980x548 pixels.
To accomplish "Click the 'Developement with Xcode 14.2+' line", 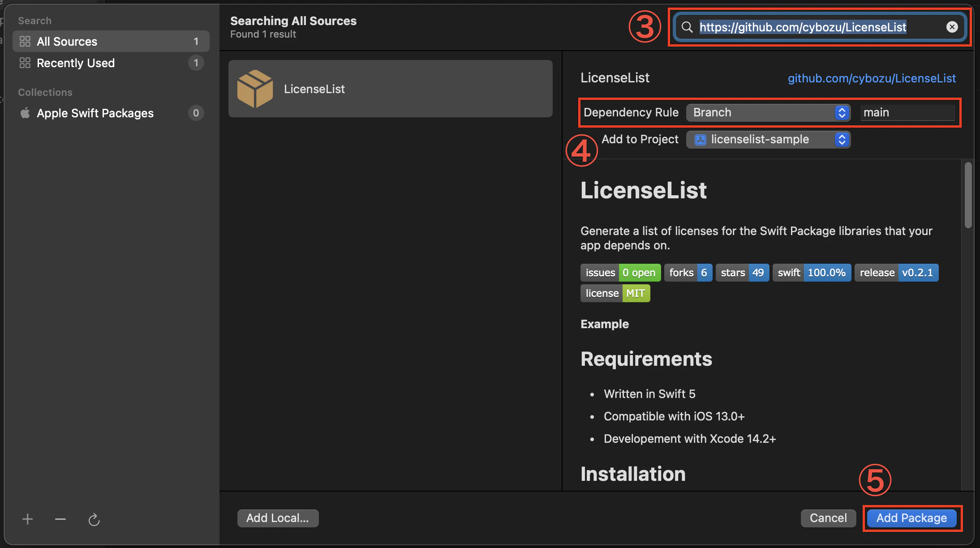I will pos(690,439).
